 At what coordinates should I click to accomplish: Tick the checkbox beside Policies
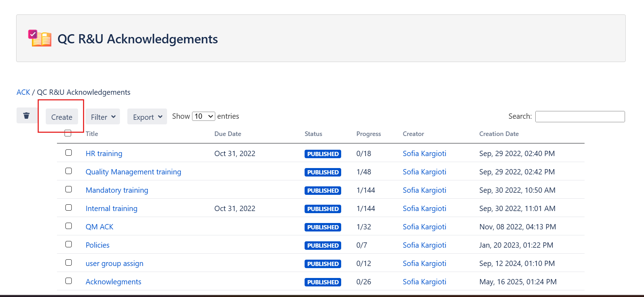click(69, 244)
